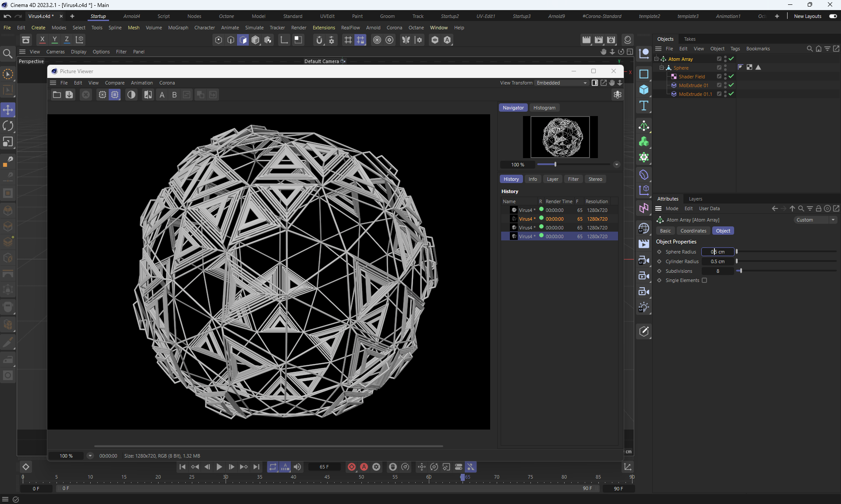Image resolution: width=841 pixels, height=504 pixels.
Task: Toggle the New Layouts switch
Action: coord(833,16)
